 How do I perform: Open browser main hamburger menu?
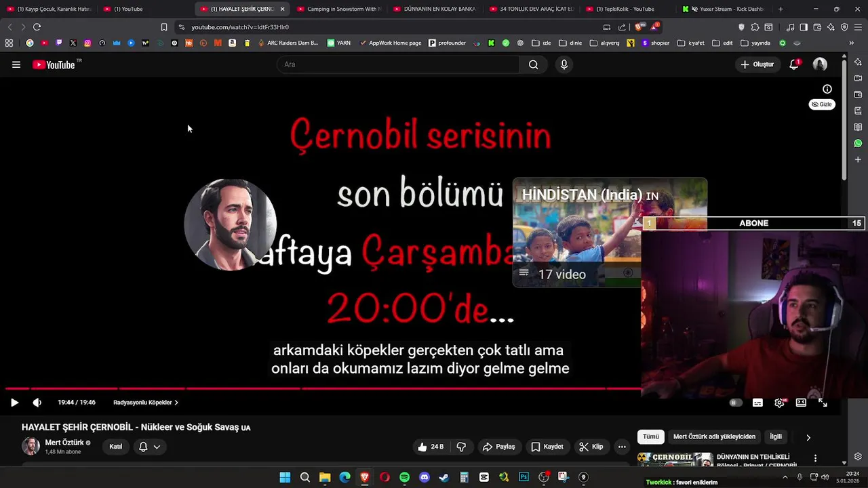(x=858, y=27)
